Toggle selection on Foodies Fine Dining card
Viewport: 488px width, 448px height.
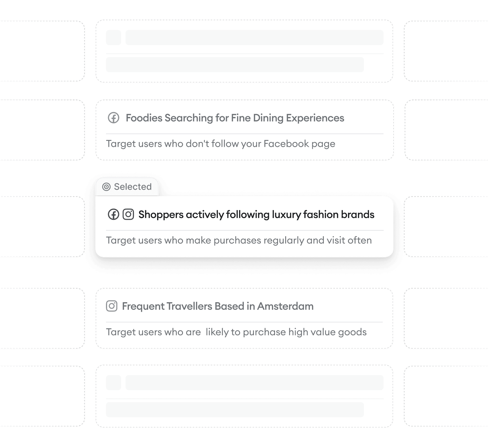click(x=244, y=131)
